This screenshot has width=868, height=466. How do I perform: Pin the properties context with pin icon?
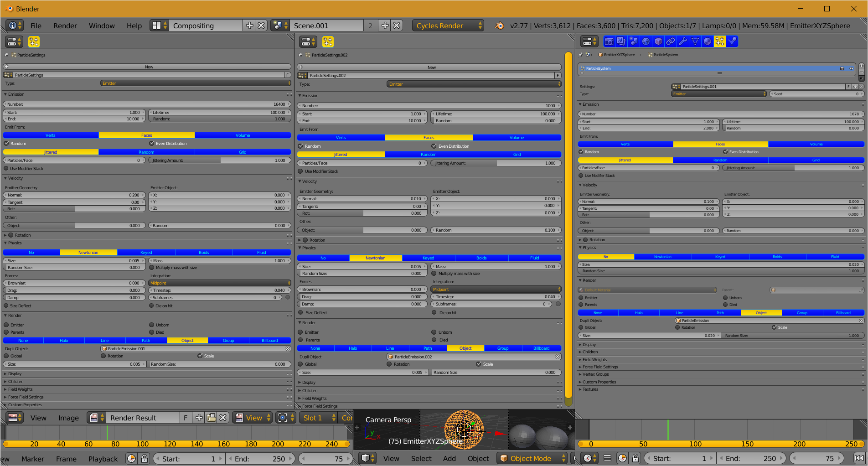(580, 55)
